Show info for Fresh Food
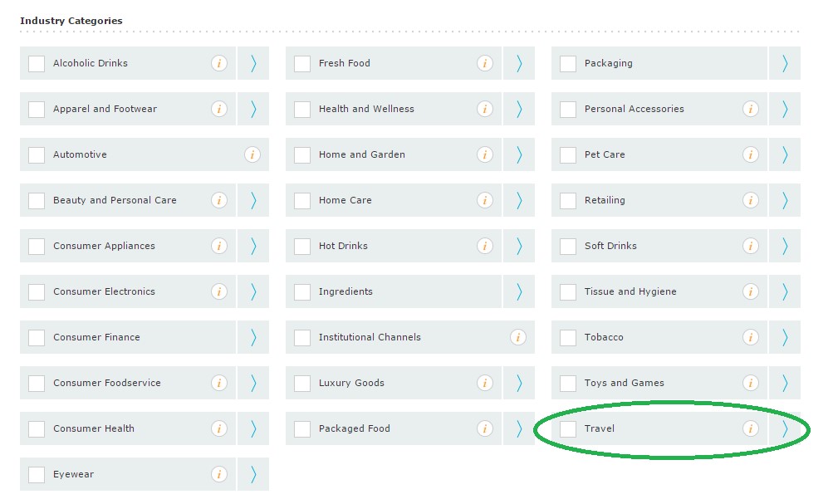The image size is (833, 504). tap(485, 63)
